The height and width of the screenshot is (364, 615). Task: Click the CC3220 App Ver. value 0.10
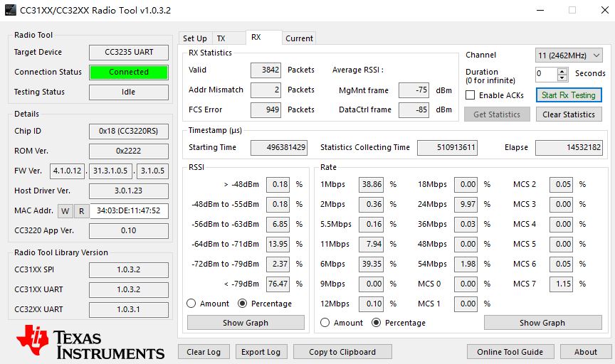(x=129, y=231)
